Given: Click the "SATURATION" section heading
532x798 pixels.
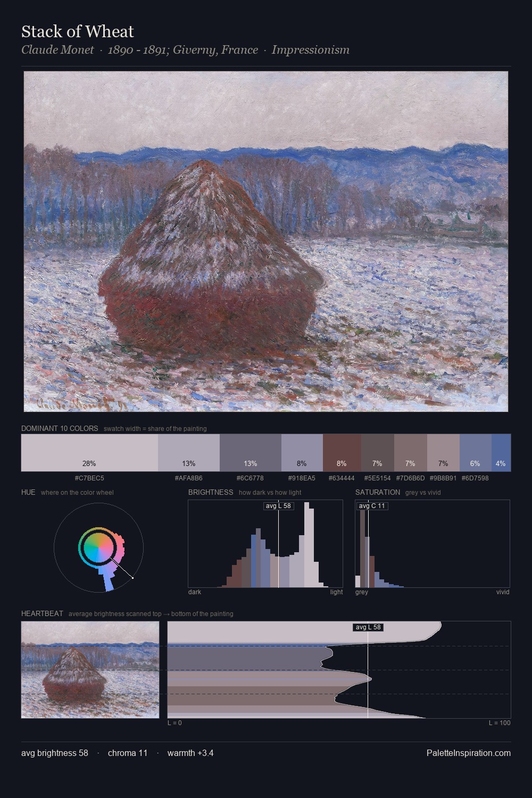Looking at the screenshot, I should point(378,492).
